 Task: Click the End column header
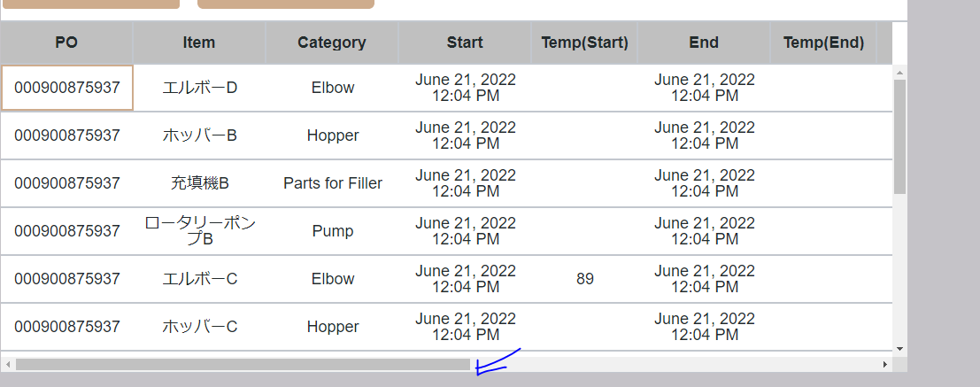pyautogui.click(x=704, y=43)
